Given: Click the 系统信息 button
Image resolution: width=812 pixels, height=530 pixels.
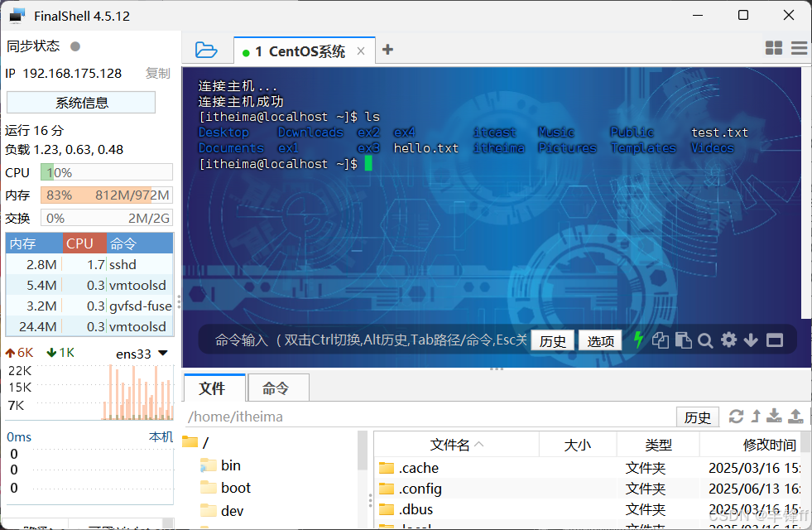Looking at the screenshot, I should click(81, 103).
